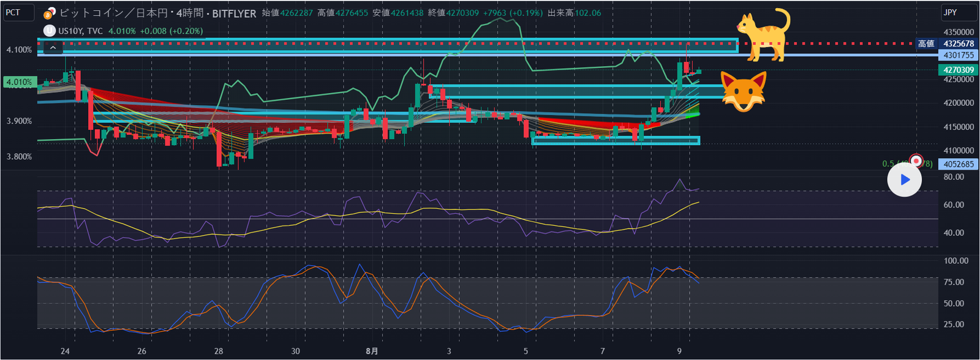Select the US10Y, TVC comparison legend
980x360 pixels.
click(x=80, y=31)
